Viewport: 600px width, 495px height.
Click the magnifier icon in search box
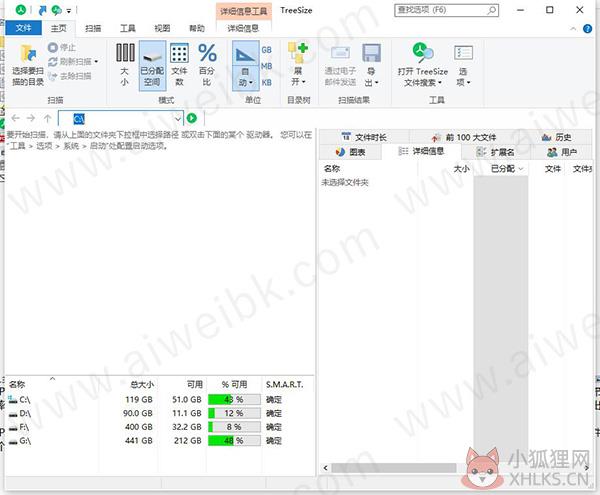pos(492,10)
